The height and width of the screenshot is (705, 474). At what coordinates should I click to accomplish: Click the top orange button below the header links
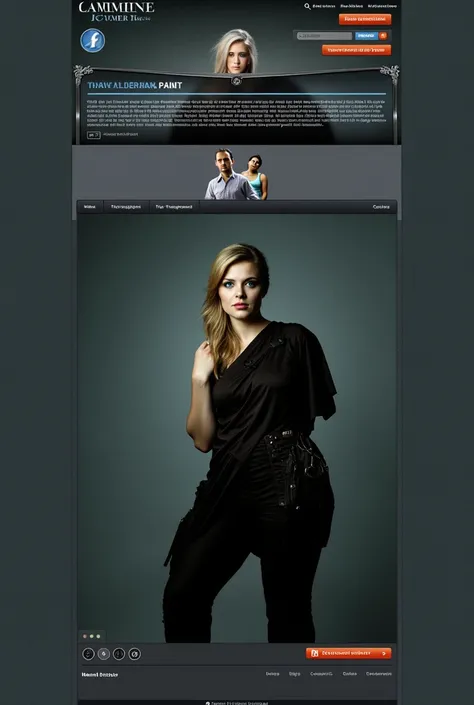(365, 19)
